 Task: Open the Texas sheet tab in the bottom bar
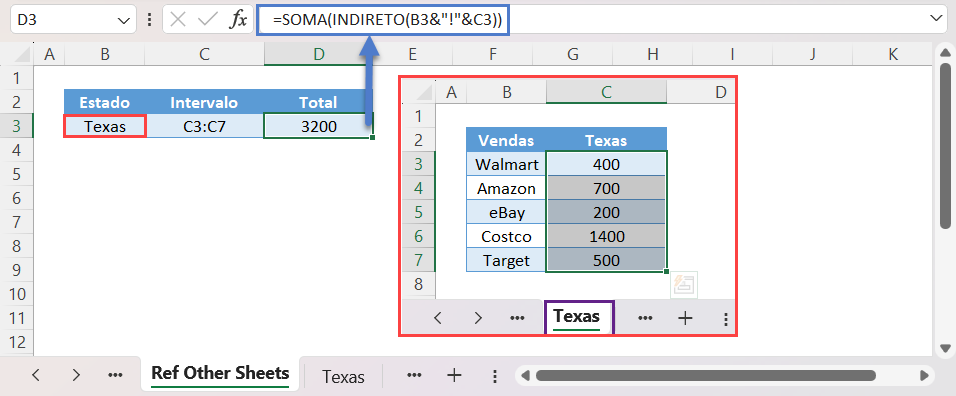tap(343, 377)
